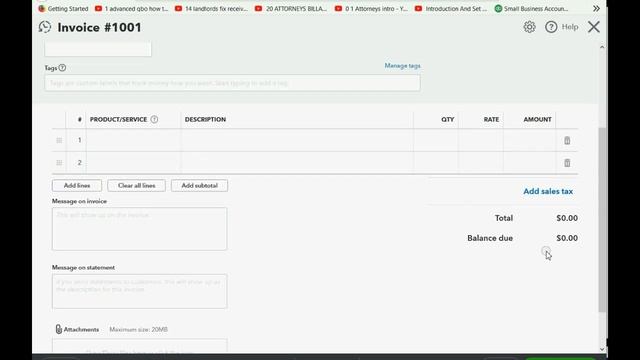Click the empty field above Tags

tap(98, 49)
